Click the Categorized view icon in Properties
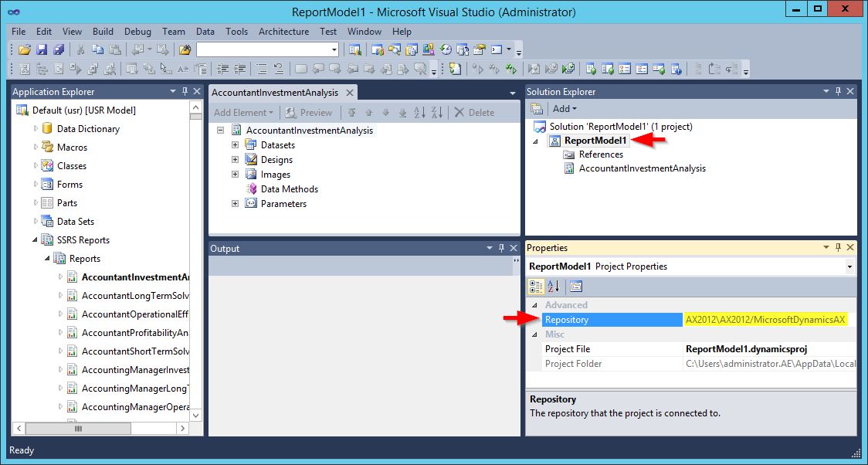This screenshot has width=868, height=465. coord(536,287)
